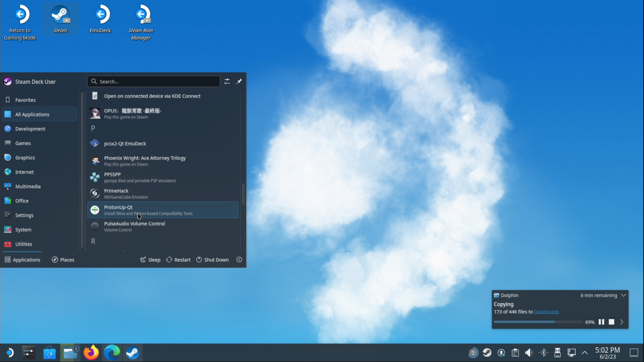Click the application list scrollbar
The height and width of the screenshot is (362, 644).
pyautogui.click(x=243, y=194)
